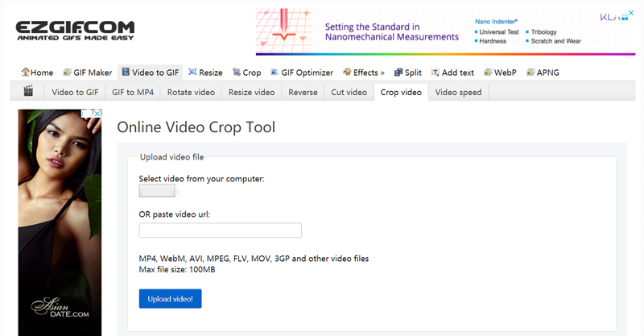Click the Home house icon
This screenshot has width=644, height=336.
pyautogui.click(x=25, y=73)
